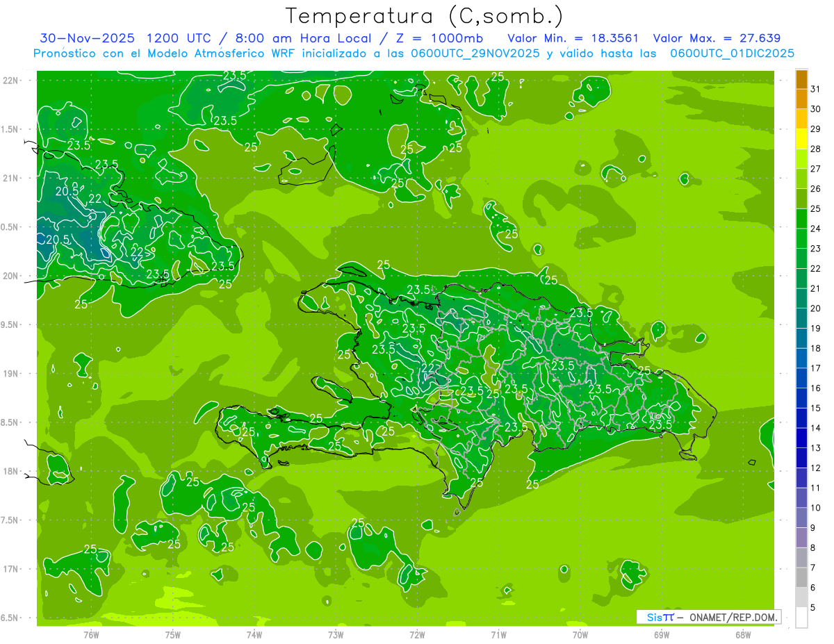The width and height of the screenshot is (834, 644).
Task: Click the '68W' longitude axis label
Action: pos(743,634)
